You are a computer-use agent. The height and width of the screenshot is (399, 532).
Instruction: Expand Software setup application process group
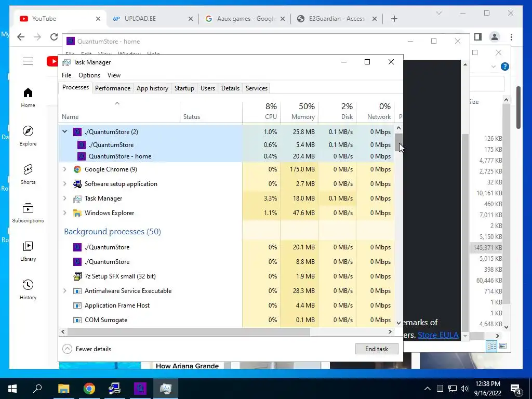64,184
